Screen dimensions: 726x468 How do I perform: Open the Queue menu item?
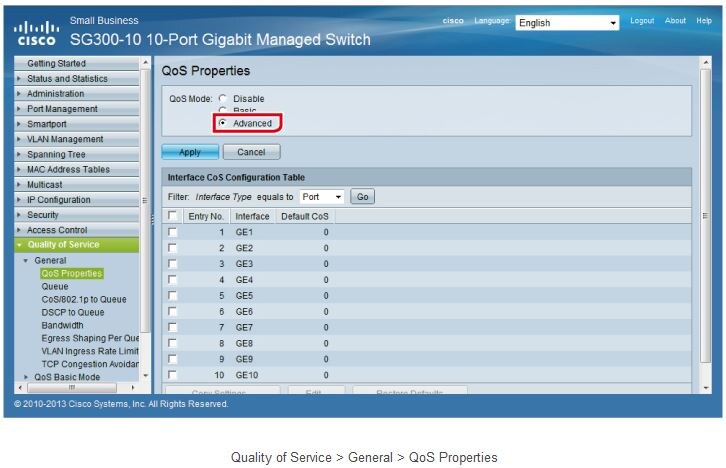(55, 286)
